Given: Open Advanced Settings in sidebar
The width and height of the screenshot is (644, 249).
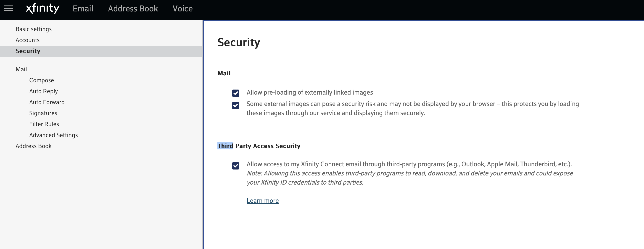Looking at the screenshot, I should [53, 135].
